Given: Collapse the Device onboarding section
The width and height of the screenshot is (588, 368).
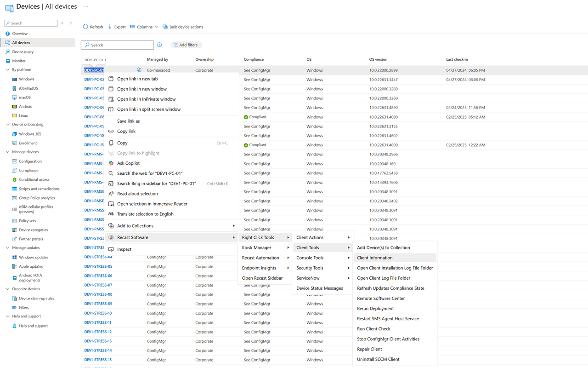Looking at the screenshot, I should [x=7, y=125].
